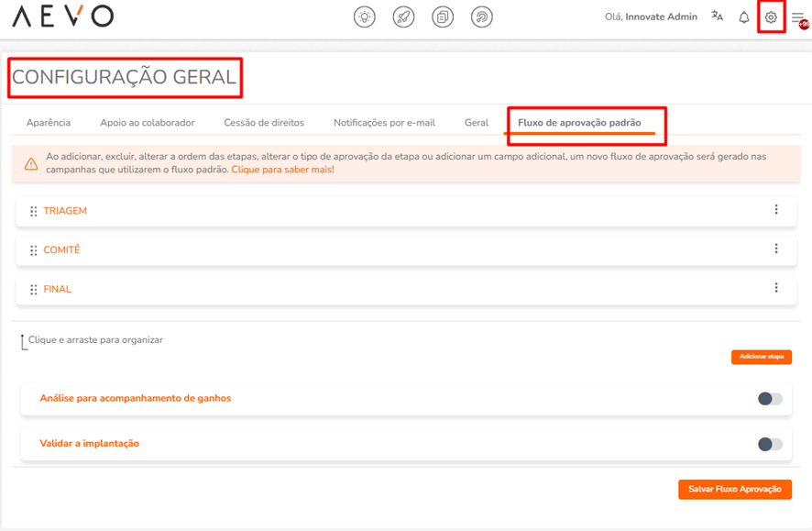Select Fluxo de aprovação padrão tab
This screenshot has height=531, width=812.
pos(579,123)
